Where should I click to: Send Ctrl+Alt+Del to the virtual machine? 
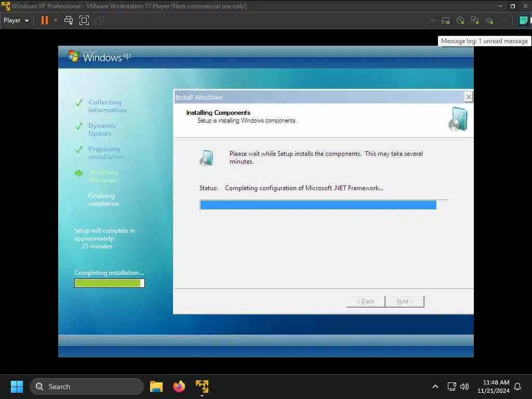69,20
